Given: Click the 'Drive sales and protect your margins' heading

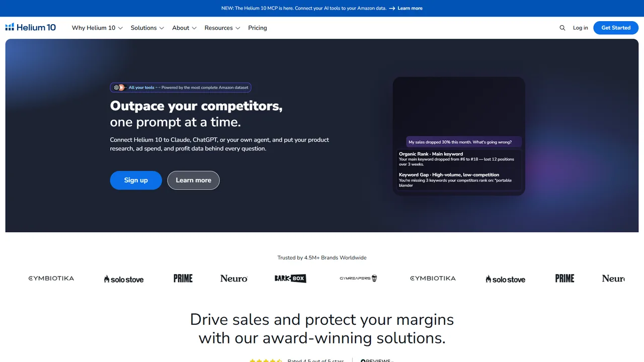Looking at the screenshot, I should pyautogui.click(x=322, y=319).
